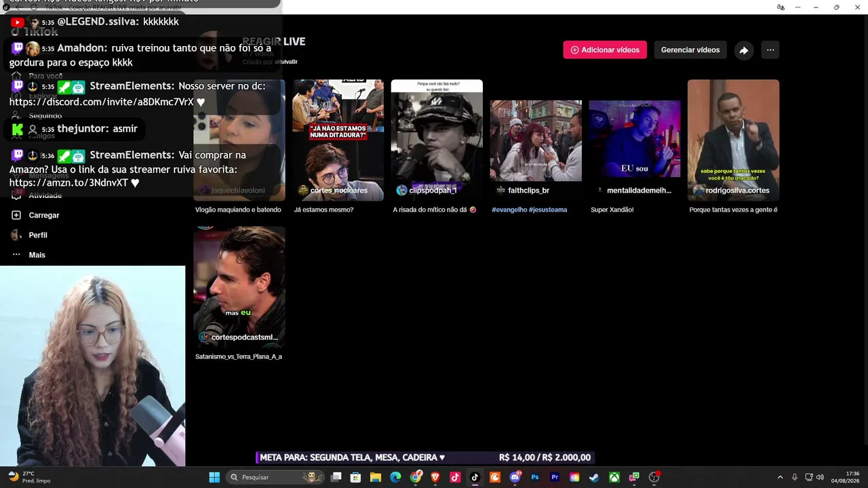This screenshot has width=868, height=488.
Task: Launch Microsoft Edge from the taskbar
Action: point(395,477)
